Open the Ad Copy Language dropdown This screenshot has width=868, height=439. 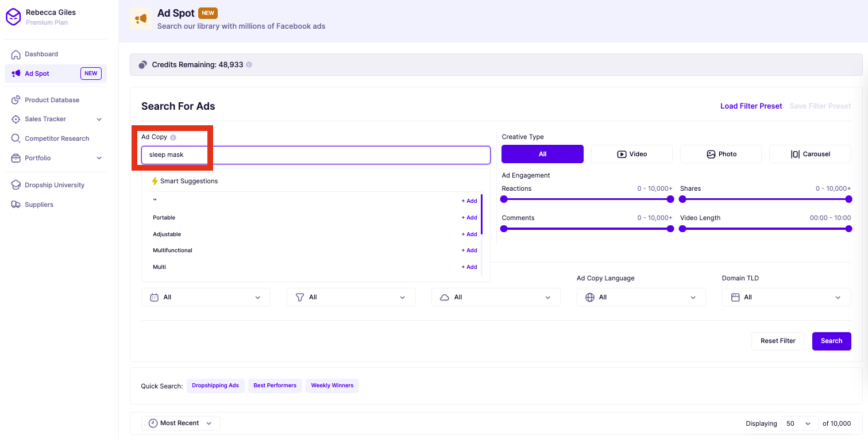point(641,297)
